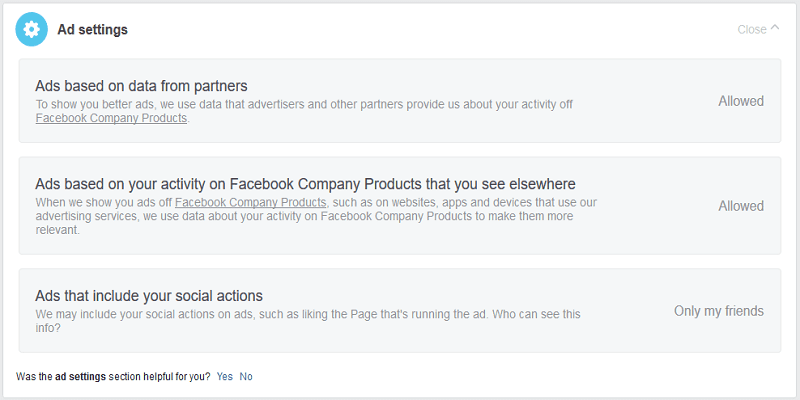Answer No to helpful section question

(246, 377)
